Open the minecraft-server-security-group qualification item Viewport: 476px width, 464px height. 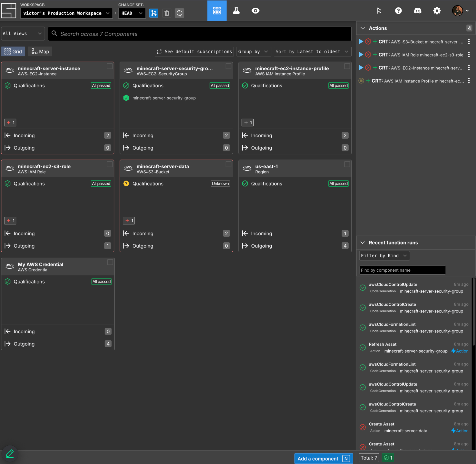[164, 98]
